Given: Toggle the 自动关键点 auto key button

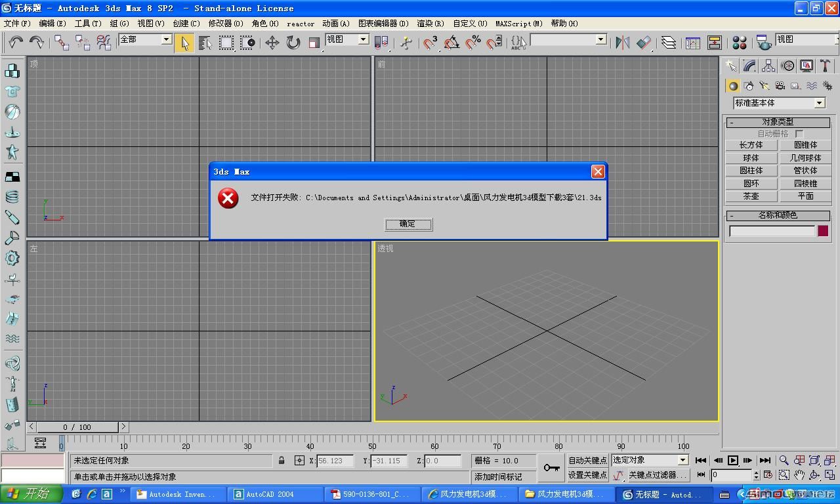Looking at the screenshot, I should (587, 460).
